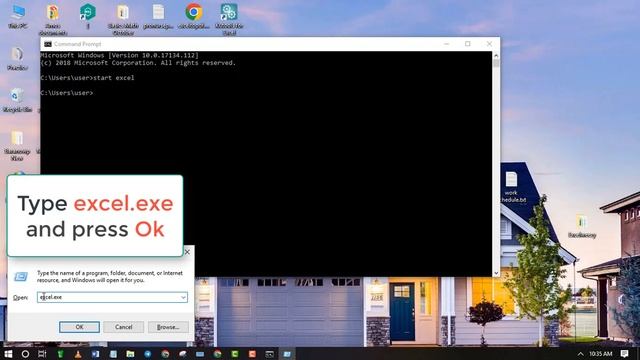
Task: Click Command Prompt scrollbar down arrow
Action: click(496, 273)
